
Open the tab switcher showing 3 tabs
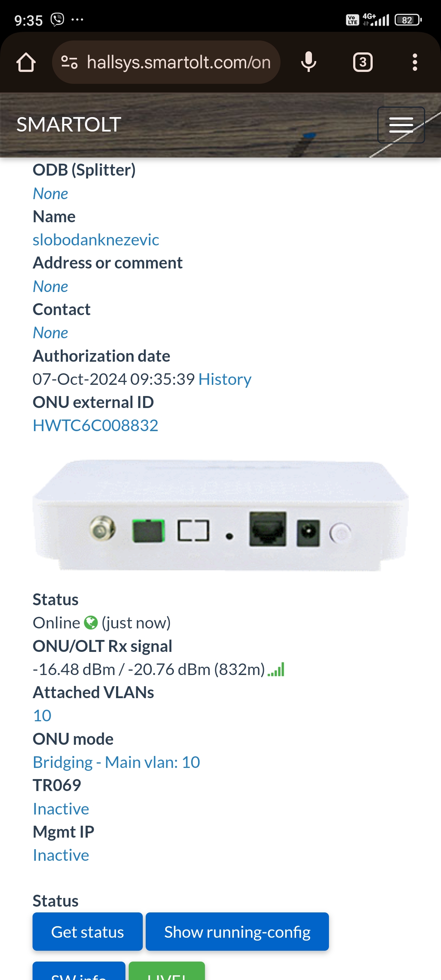363,62
